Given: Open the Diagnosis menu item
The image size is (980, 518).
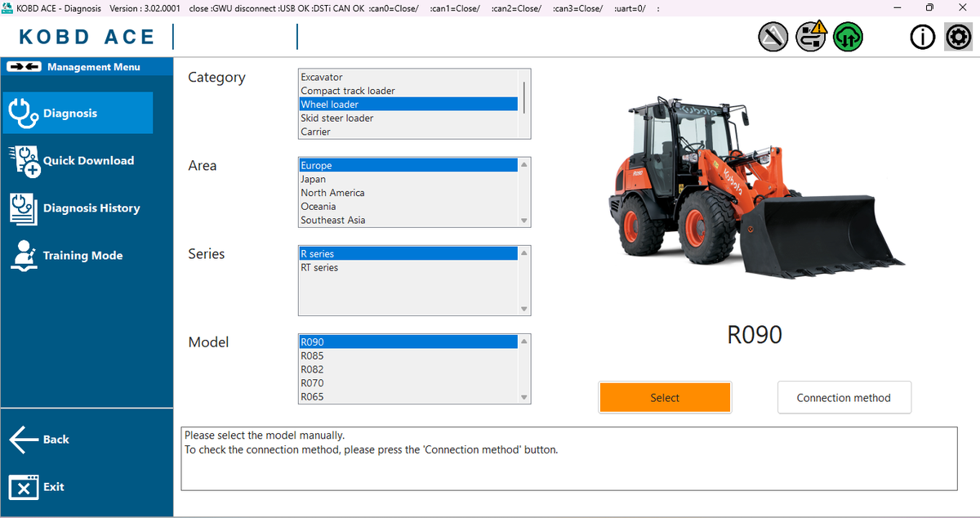Looking at the screenshot, I should (x=77, y=113).
